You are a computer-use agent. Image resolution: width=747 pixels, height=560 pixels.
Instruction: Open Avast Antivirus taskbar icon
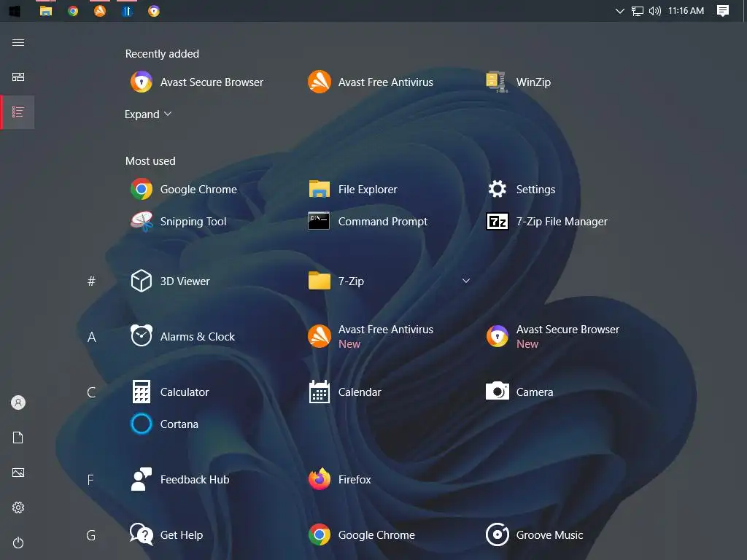tap(99, 10)
